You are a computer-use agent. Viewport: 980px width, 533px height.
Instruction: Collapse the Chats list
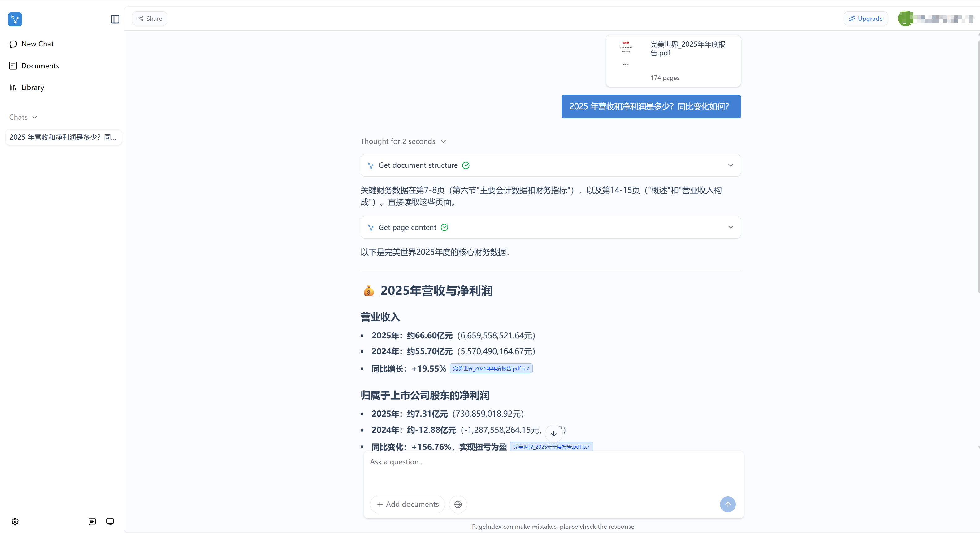pos(23,117)
